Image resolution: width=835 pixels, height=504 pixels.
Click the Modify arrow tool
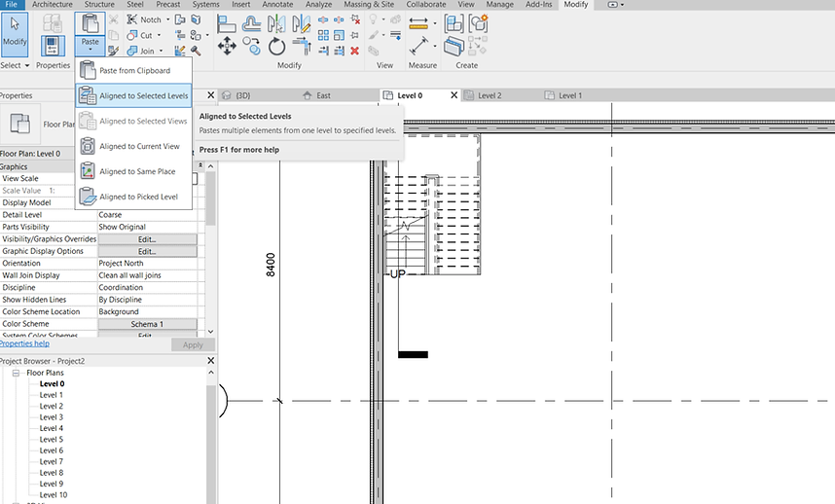15,34
